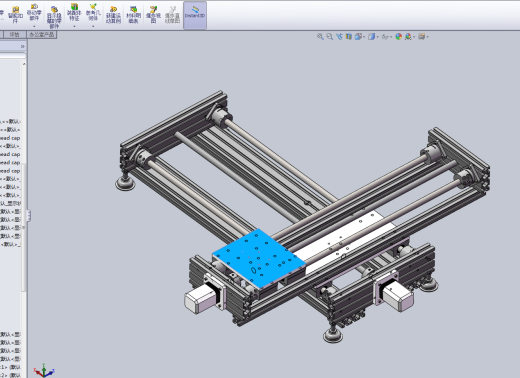
Task: Select the leveling foot at far left corner
Action: (x=125, y=183)
